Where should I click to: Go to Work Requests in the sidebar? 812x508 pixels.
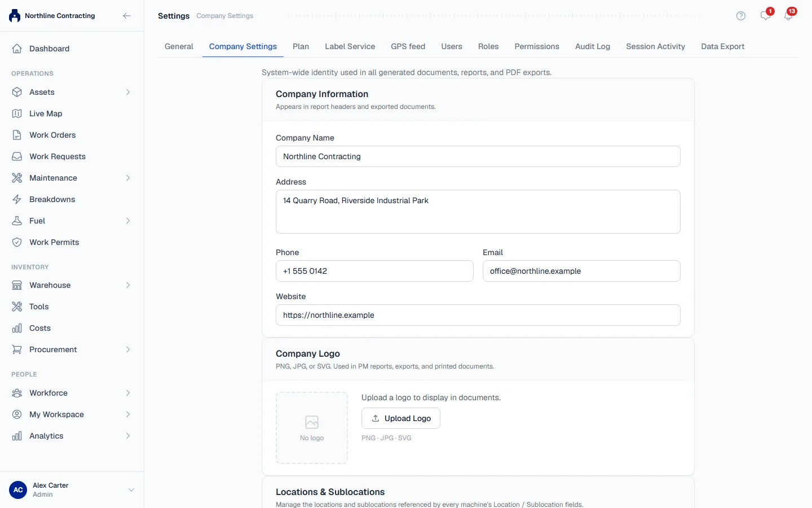click(x=72, y=156)
